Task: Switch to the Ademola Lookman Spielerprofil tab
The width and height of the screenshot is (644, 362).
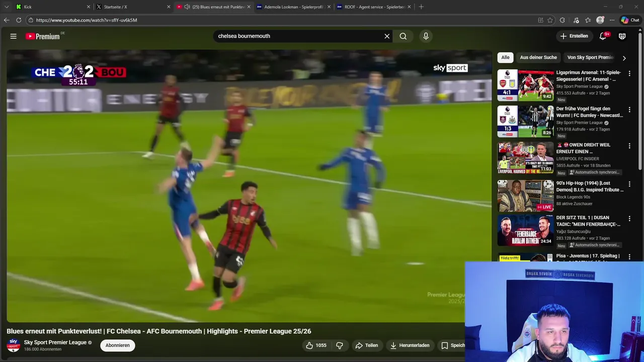Action: click(x=294, y=7)
